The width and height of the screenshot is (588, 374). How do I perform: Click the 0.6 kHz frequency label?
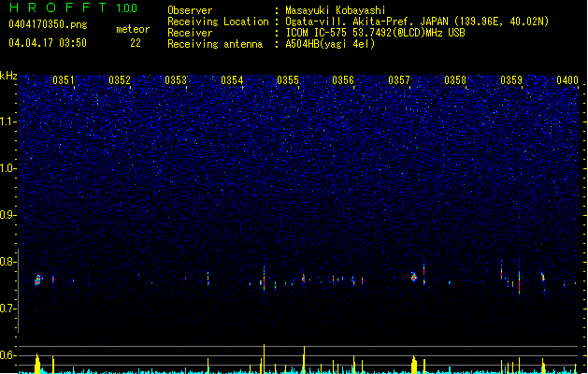(x=8, y=355)
